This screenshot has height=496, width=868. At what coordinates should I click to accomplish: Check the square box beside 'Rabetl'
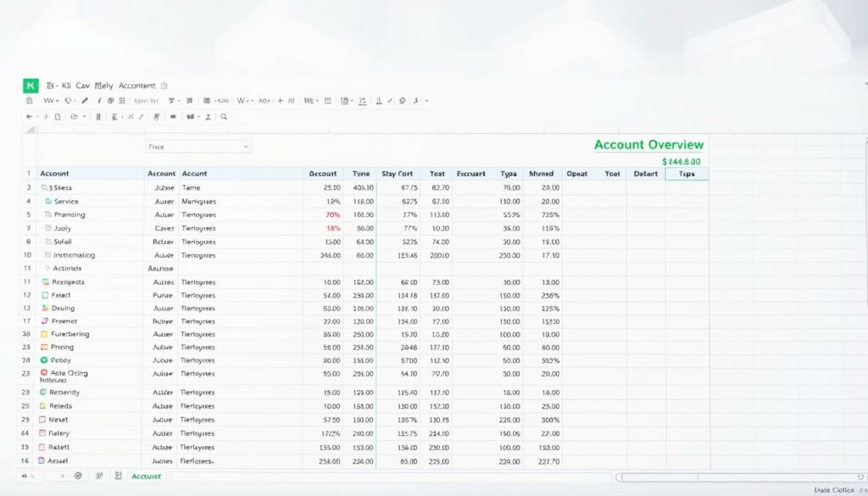click(42, 447)
